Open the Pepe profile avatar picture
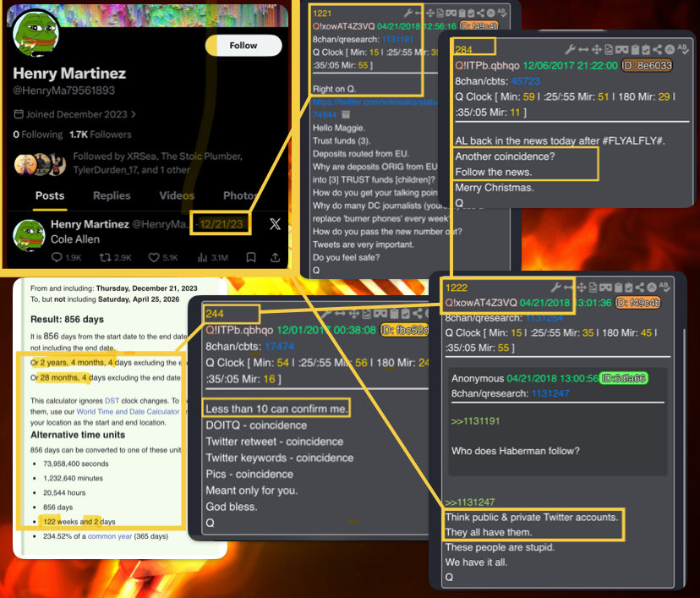 [x=36, y=34]
